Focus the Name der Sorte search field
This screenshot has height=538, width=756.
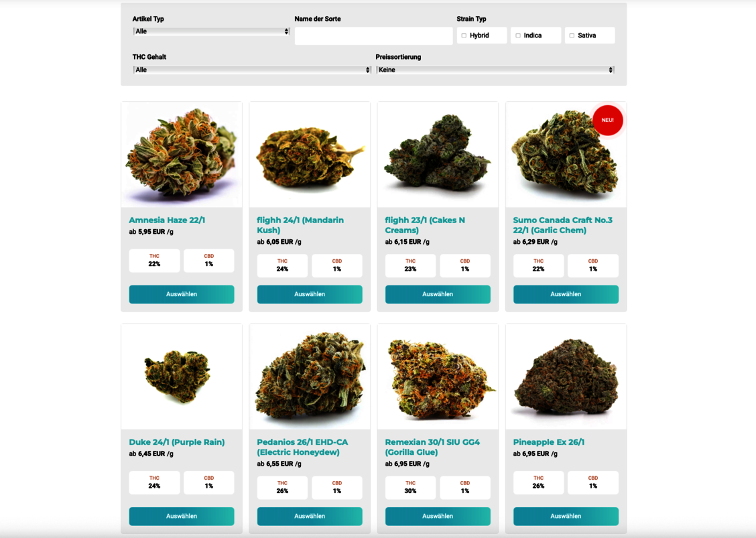click(374, 36)
